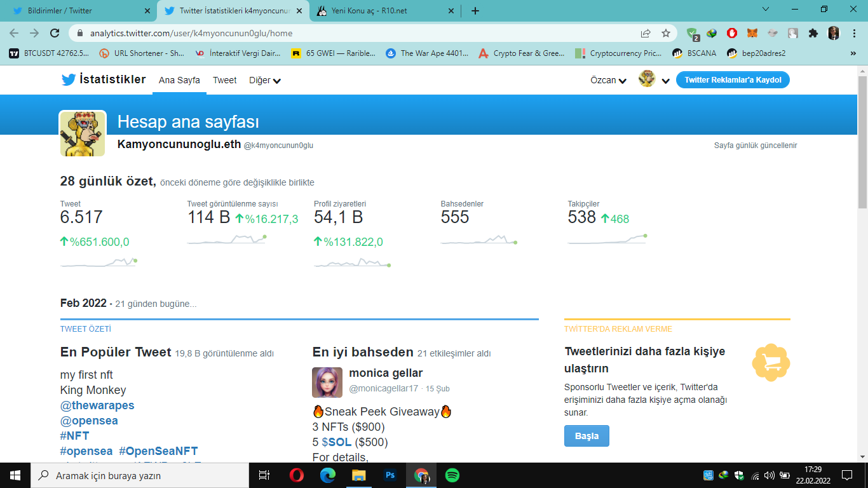Open the Chrome profile avatar
This screenshot has height=488, width=868.
click(x=834, y=33)
